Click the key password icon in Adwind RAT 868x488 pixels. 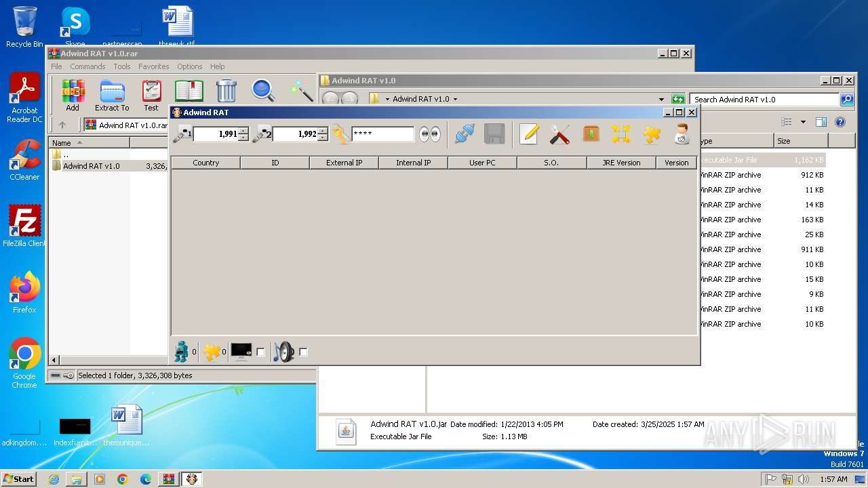[x=340, y=134]
